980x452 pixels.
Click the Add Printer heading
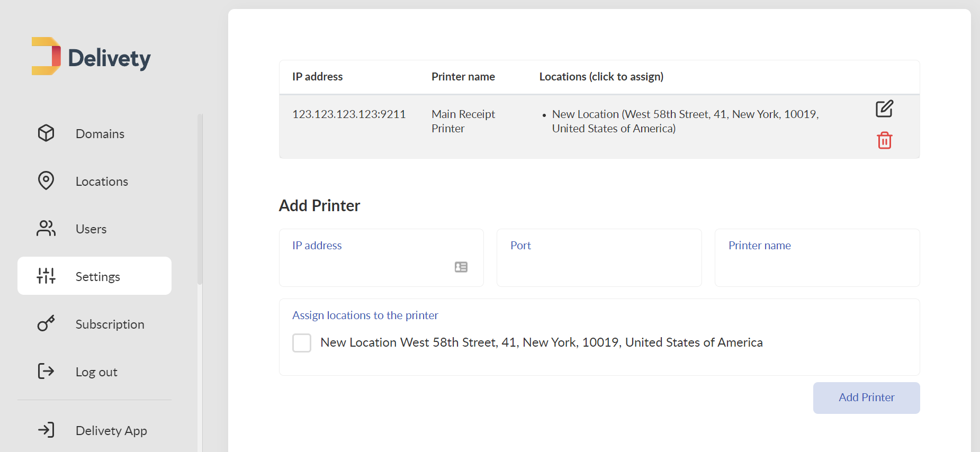[319, 205]
